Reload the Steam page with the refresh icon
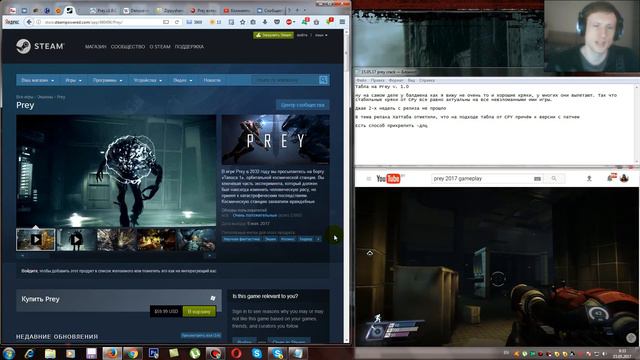Screen dimensions: 640x360 click(177, 22)
